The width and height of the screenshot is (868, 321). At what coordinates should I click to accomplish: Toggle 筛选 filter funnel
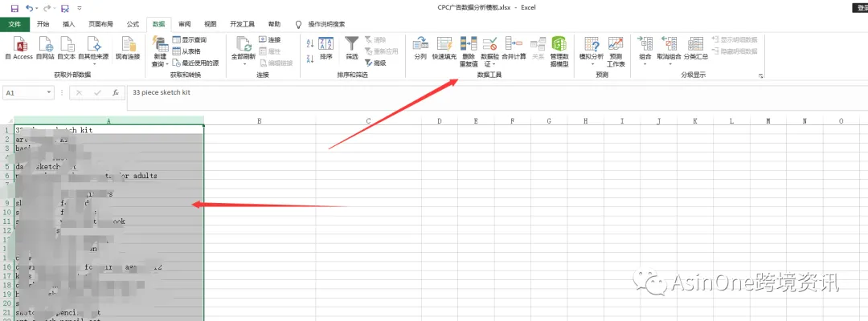[x=351, y=48]
